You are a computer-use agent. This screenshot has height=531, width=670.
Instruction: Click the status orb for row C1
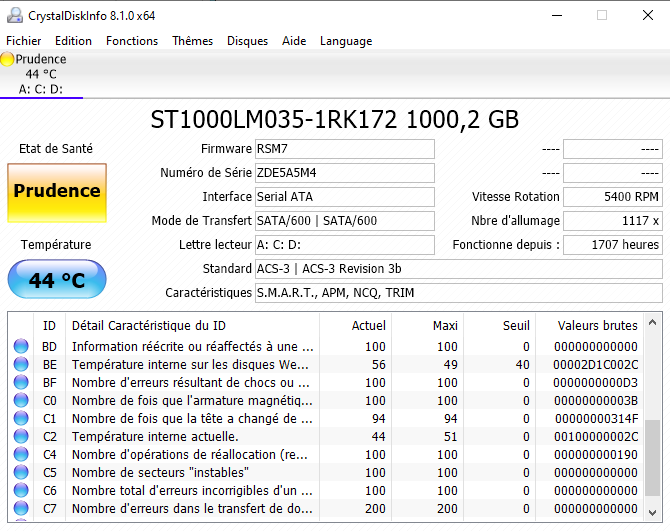pyautogui.click(x=21, y=418)
